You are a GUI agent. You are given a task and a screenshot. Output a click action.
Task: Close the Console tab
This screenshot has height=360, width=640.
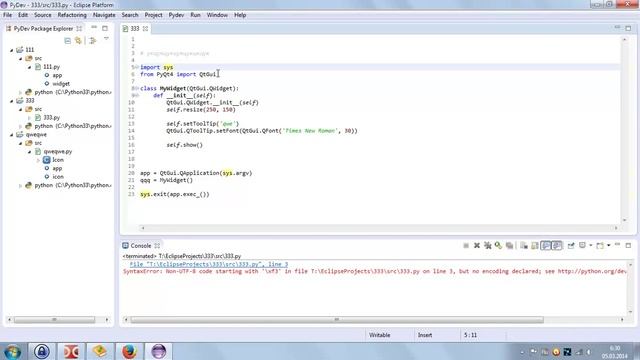[157, 246]
